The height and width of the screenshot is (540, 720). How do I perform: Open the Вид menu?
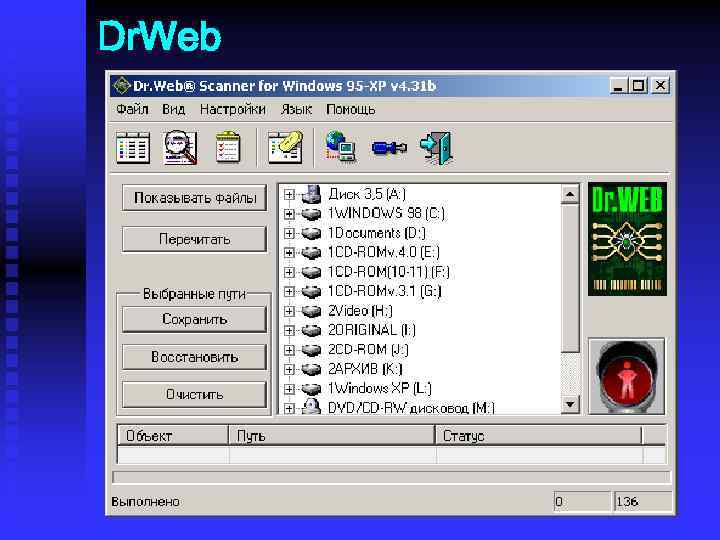pos(174,109)
